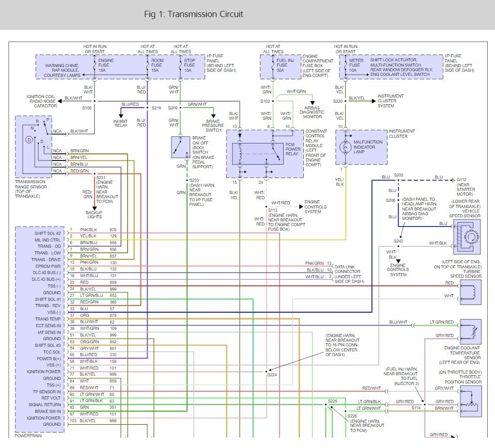
Task: Click the S113 splice label
Action: point(273,210)
